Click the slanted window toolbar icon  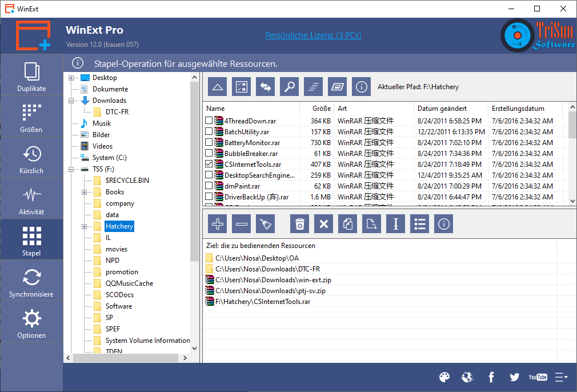[338, 87]
